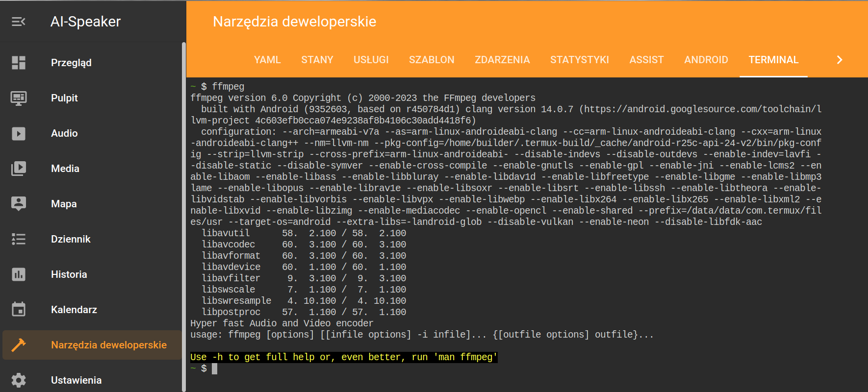Click the Dziennik list icon
This screenshot has width=868, height=392.
pos(19,239)
